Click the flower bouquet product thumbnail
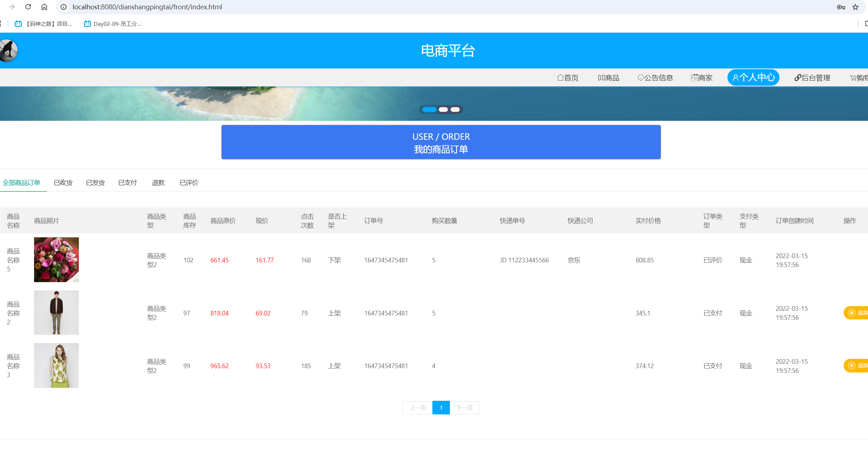The width and height of the screenshot is (868, 461). [x=56, y=260]
